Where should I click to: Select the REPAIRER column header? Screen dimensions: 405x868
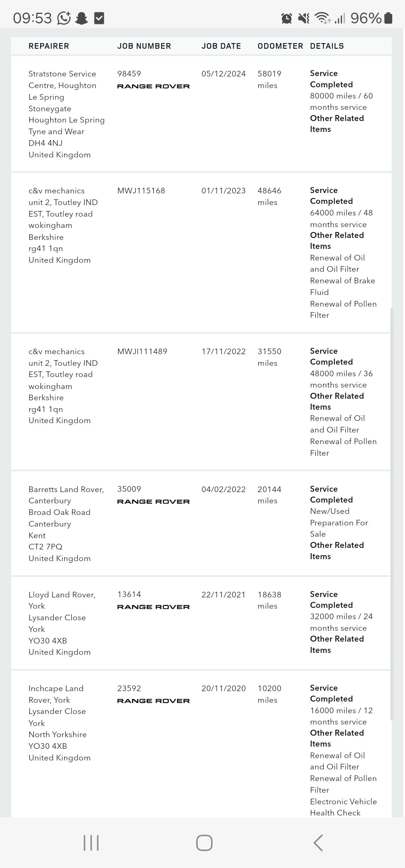(49, 46)
